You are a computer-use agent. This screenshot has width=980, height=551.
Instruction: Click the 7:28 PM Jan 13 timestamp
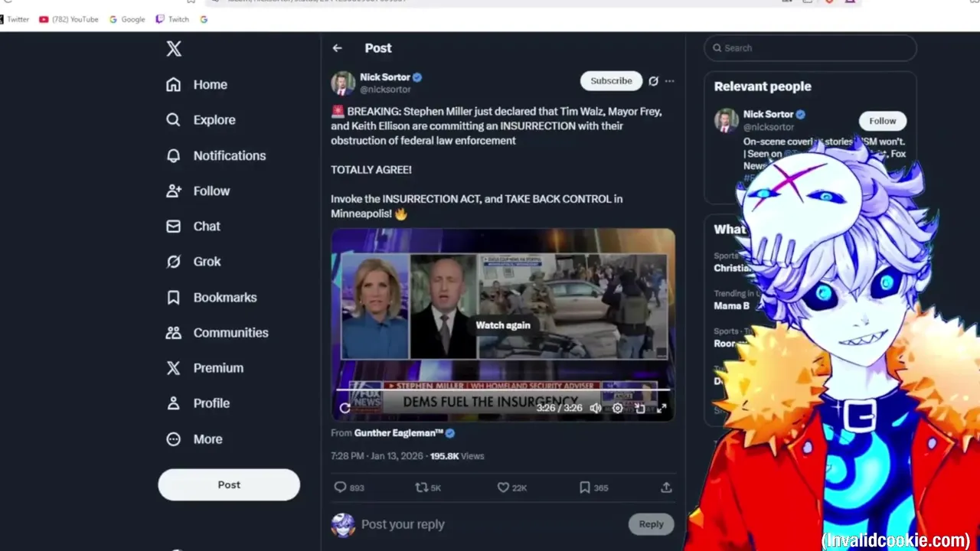[x=377, y=456]
